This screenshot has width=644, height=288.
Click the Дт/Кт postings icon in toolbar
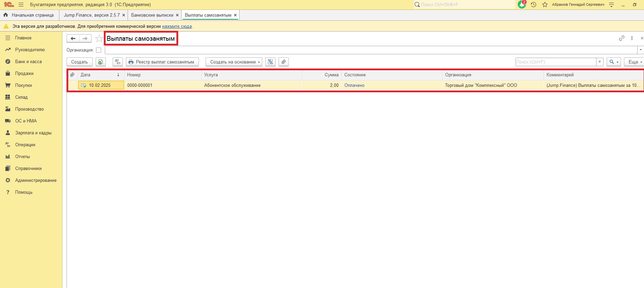pyautogui.click(x=118, y=62)
